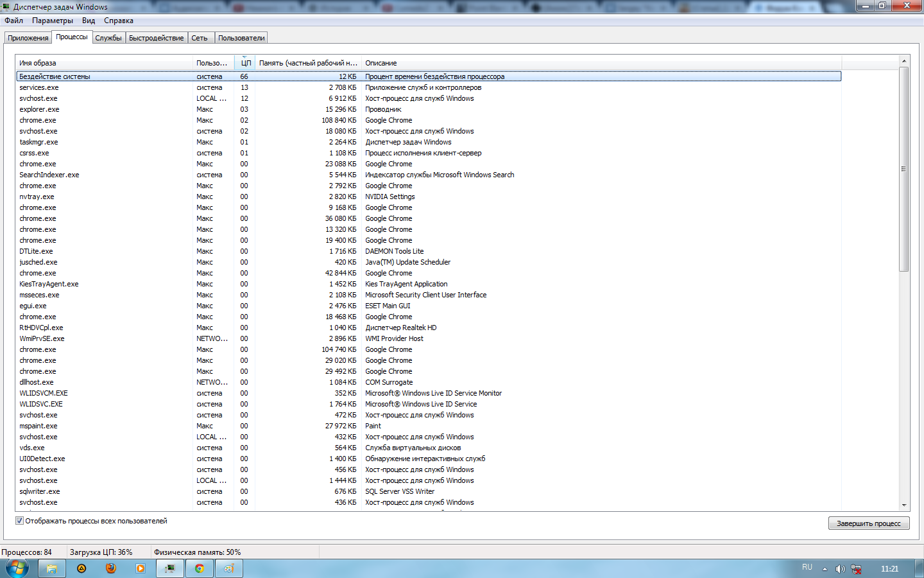Open the Параметры menu
This screenshot has width=924, height=578.
pyautogui.click(x=53, y=21)
